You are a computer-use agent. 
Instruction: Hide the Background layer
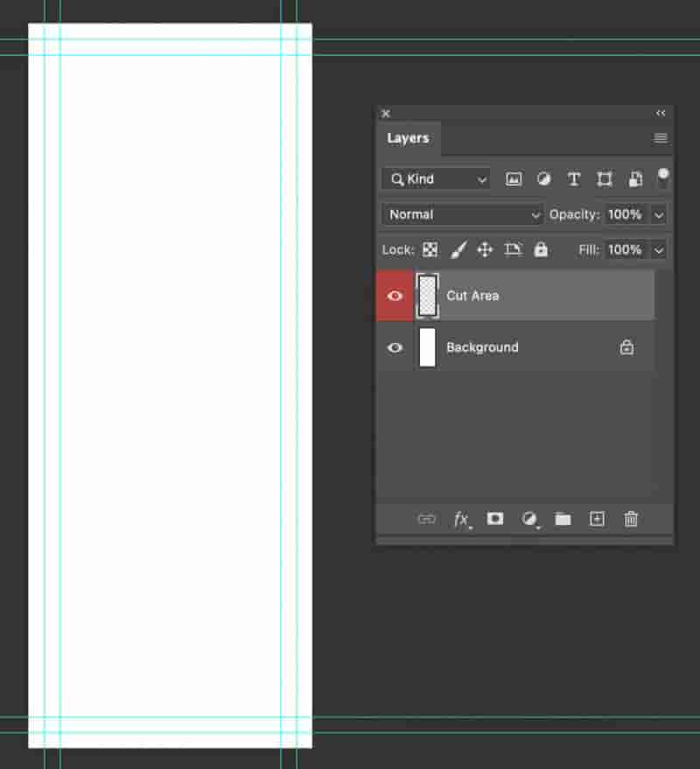(x=395, y=347)
